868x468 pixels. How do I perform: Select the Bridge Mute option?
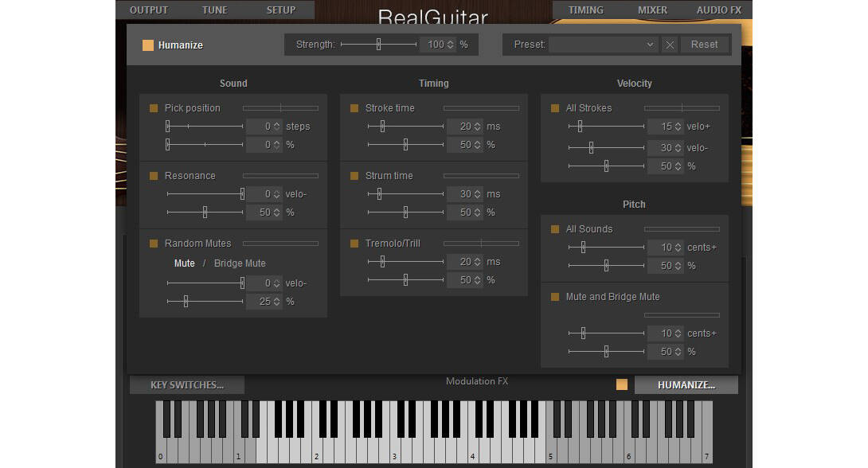coord(240,263)
